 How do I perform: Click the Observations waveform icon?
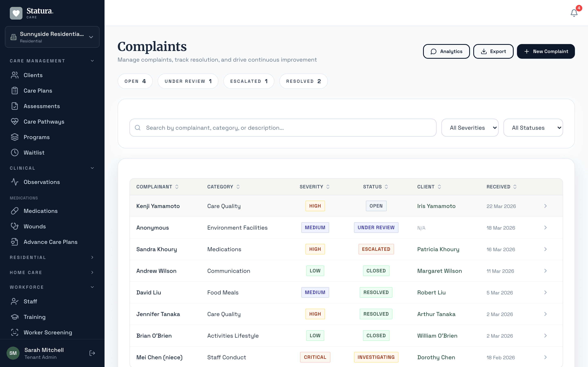14,182
